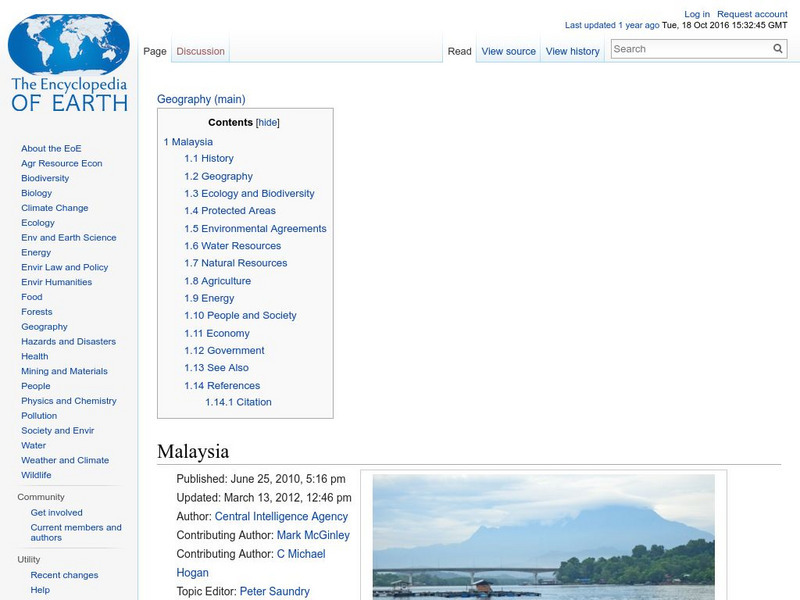Visit About the EoE page
Viewport: 800px width, 600px height.
coord(52,148)
